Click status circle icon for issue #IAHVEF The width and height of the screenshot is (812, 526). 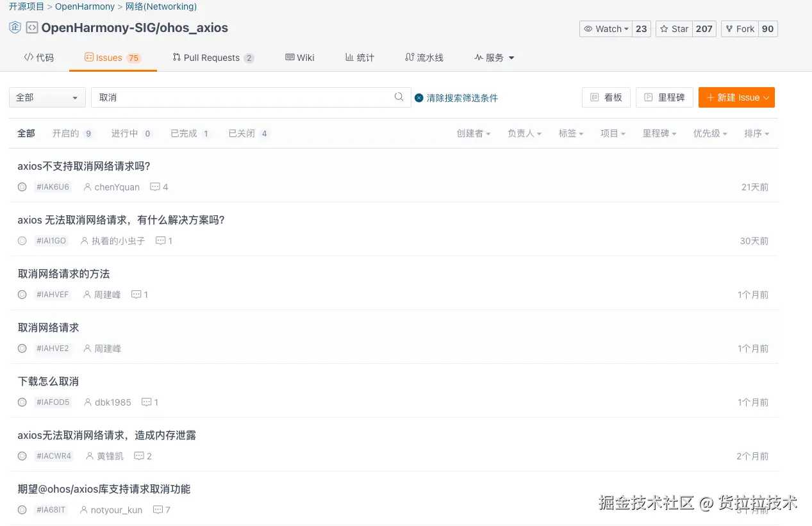[x=22, y=295]
